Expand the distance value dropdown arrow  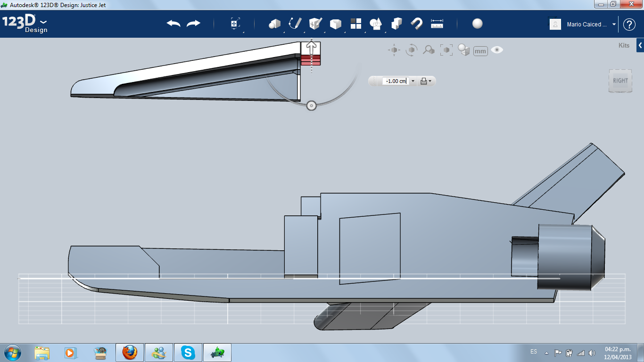coord(413,81)
